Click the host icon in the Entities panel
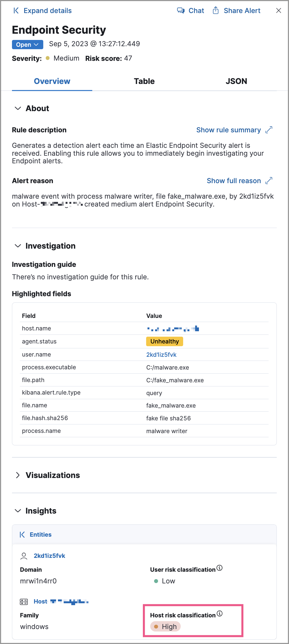 tap(24, 601)
